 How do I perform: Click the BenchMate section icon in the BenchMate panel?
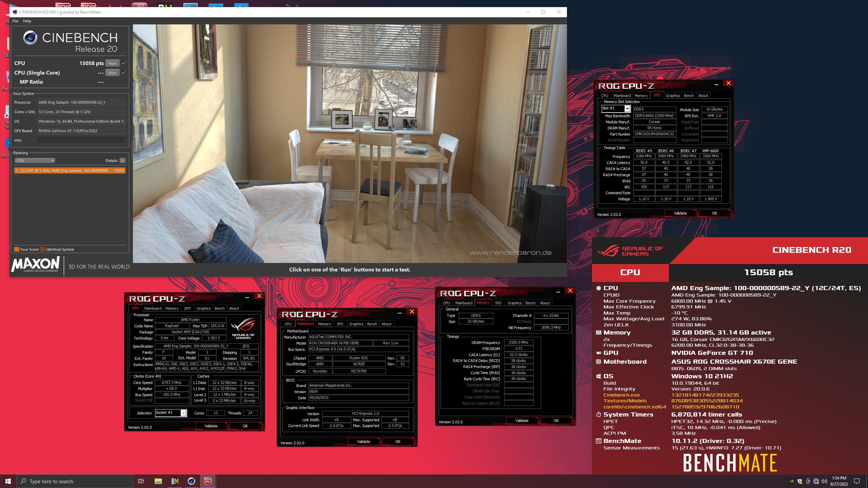(x=598, y=441)
